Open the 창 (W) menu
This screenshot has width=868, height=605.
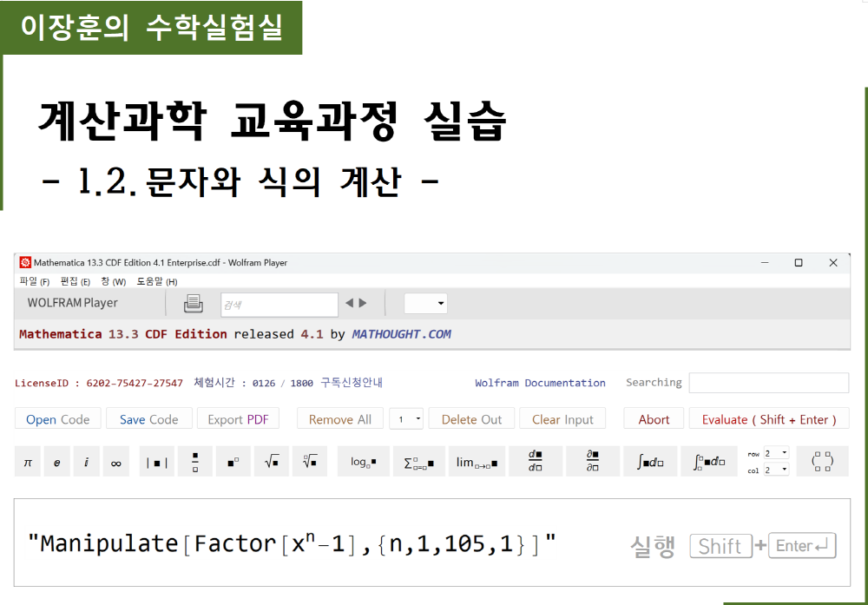[114, 281]
